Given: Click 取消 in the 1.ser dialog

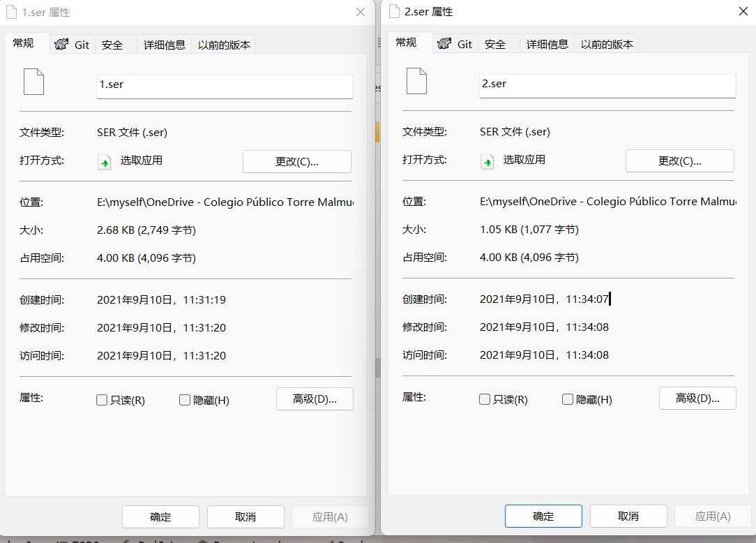Looking at the screenshot, I should coord(245,517).
